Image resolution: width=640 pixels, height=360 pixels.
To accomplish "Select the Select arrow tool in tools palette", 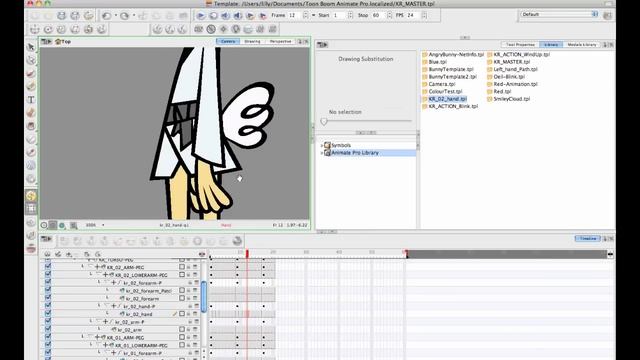I will click(x=31, y=47).
